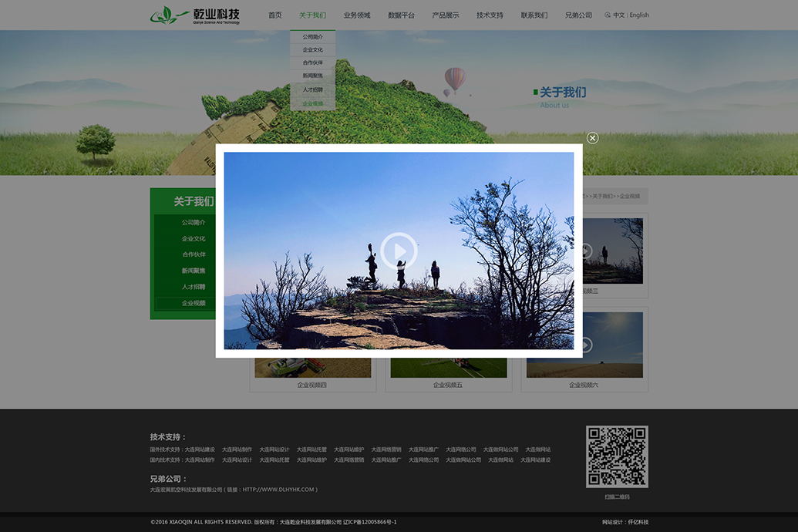Play the video in the popup
The height and width of the screenshot is (532, 798).
click(399, 251)
